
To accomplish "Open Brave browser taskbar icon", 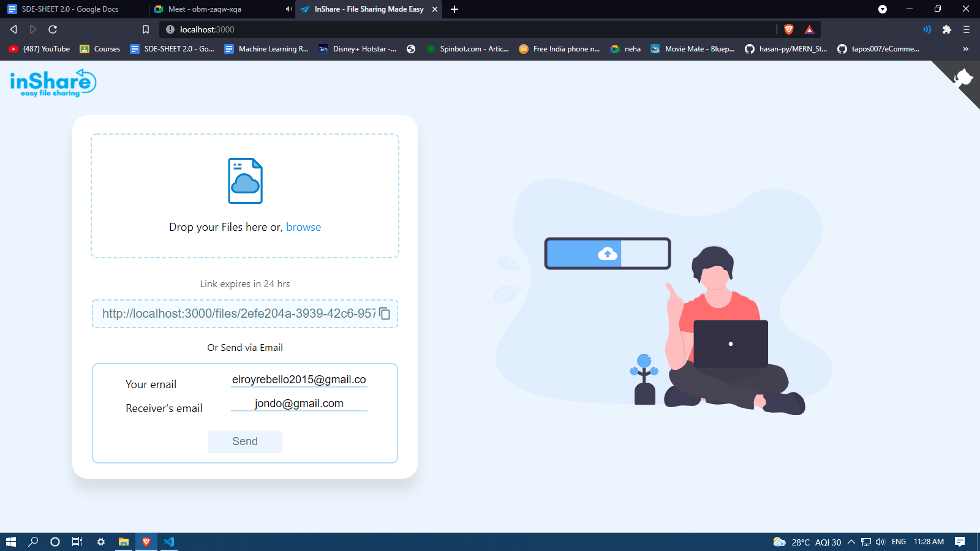I will (x=146, y=542).
